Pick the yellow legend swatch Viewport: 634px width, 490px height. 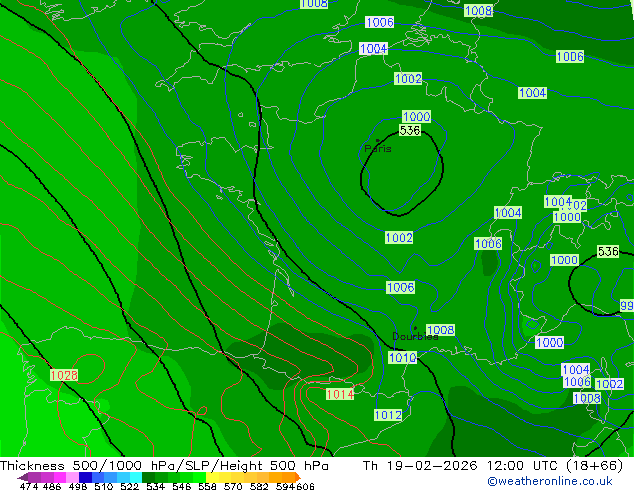(212, 477)
